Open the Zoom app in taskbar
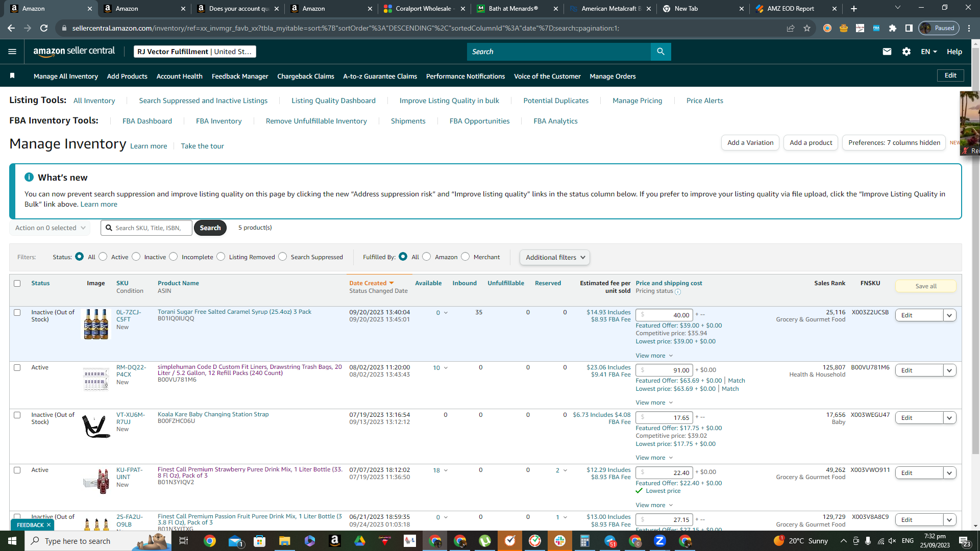 (x=660, y=541)
